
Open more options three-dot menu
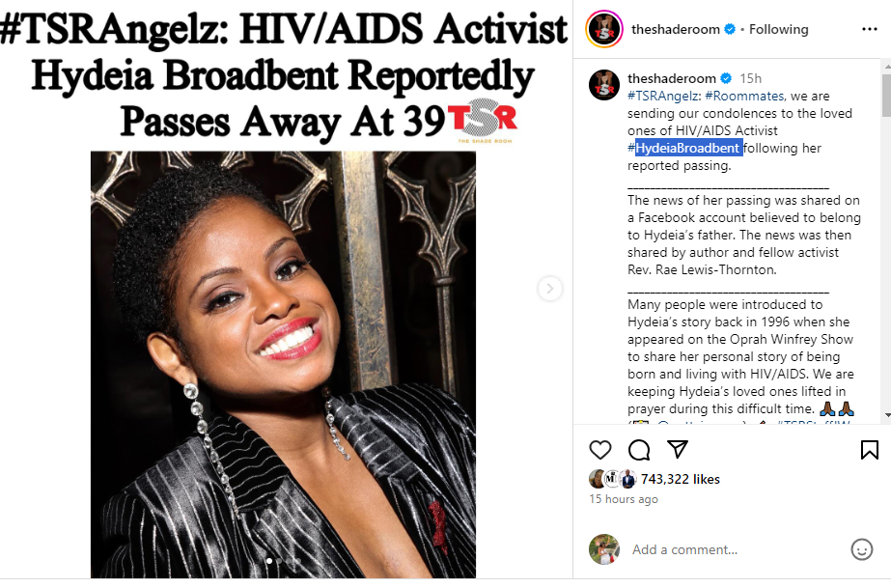870,29
